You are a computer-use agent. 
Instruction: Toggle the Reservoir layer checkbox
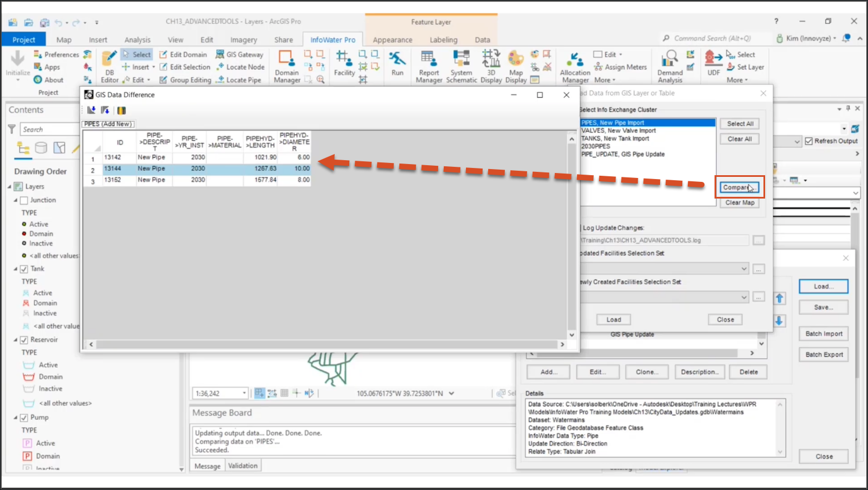click(24, 340)
